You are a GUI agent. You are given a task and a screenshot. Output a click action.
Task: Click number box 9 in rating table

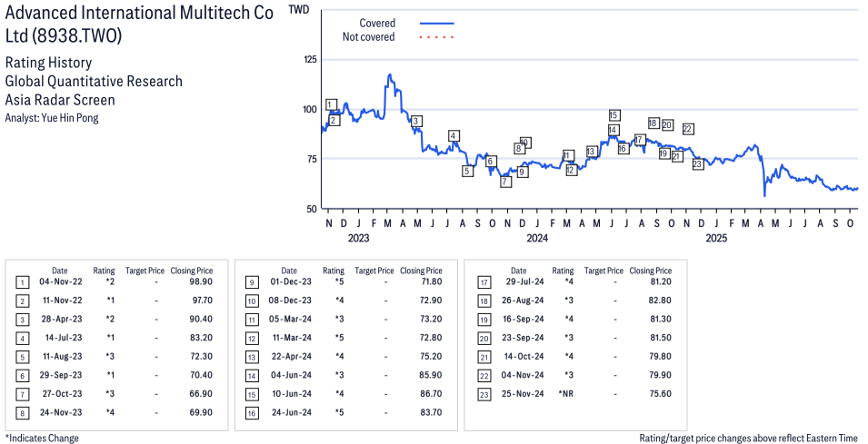pyautogui.click(x=251, y=283)
